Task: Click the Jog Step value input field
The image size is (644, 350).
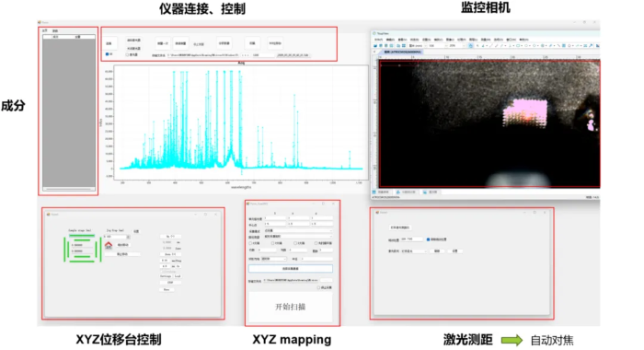Action: click(115, 237)
